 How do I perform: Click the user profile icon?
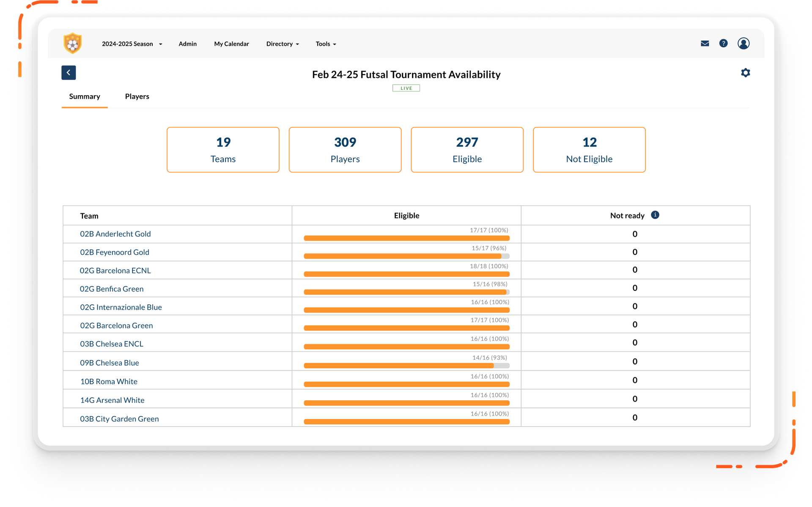click(744, 43)
